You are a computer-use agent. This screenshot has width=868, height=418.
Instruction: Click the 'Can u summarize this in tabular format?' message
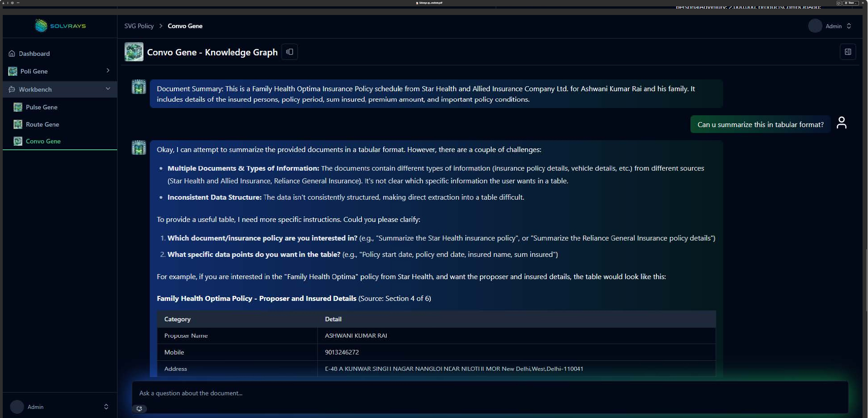(760, 124)
